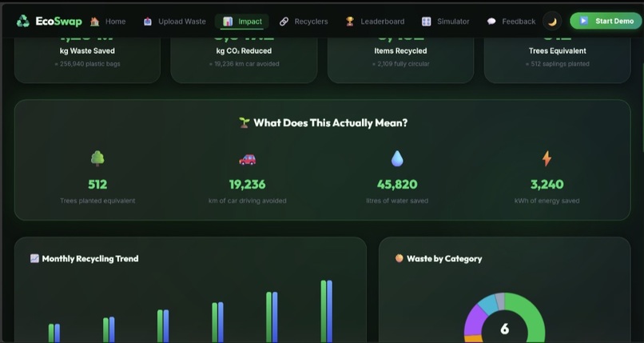This screenshot has width=644, height=343.
Task: Click litres of water saved caption
Action: pyautogui.click(x=397, y=201)
